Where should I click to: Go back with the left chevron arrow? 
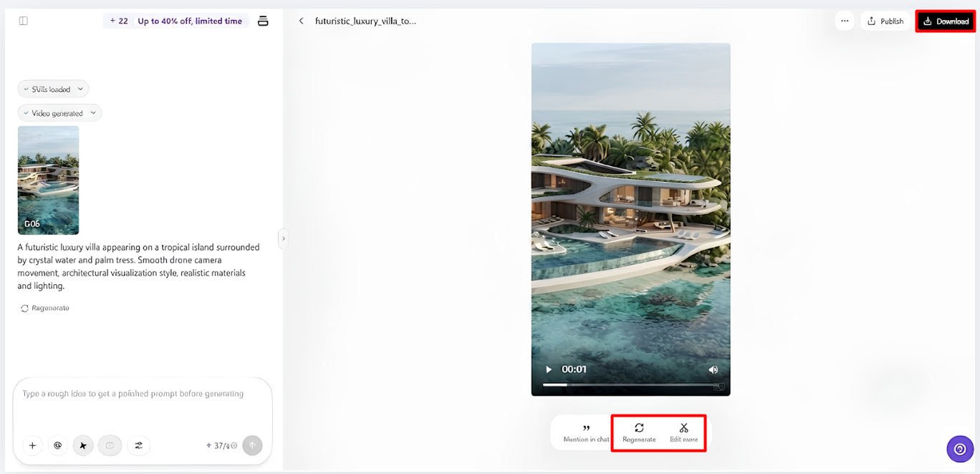(x=301, y=21)
